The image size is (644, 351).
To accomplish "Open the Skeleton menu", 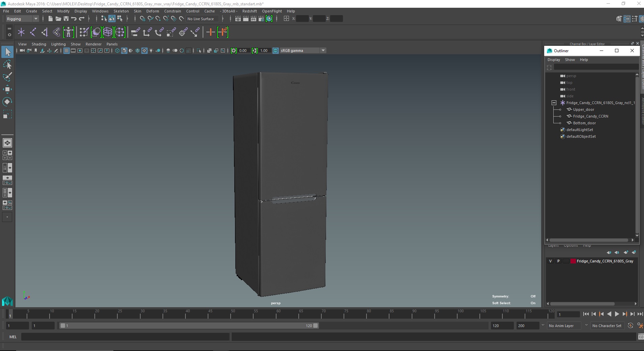I will pyautogui.click(x=121, y=11).
